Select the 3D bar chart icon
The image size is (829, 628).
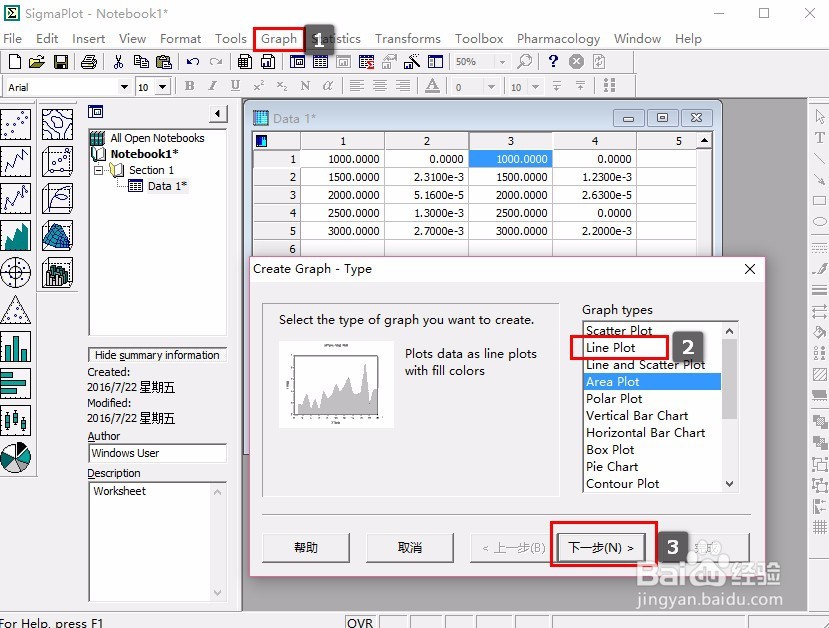[57, 272]
